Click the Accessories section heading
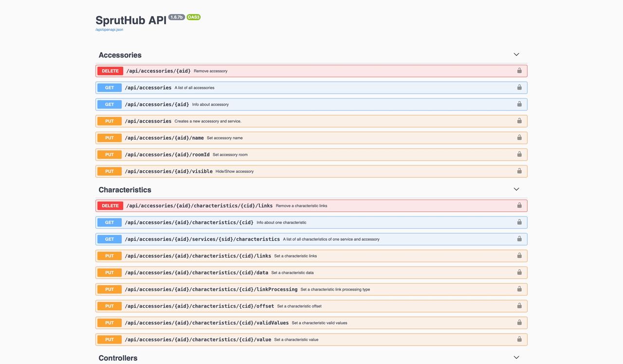The image size is (623, 364). [x=120, y=55]
